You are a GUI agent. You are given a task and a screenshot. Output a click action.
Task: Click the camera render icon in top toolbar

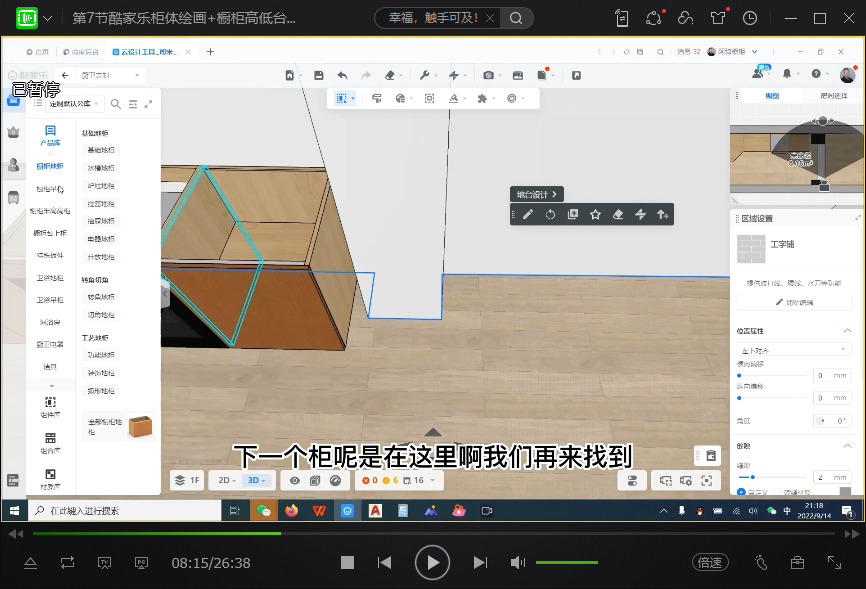pos(488,75)
